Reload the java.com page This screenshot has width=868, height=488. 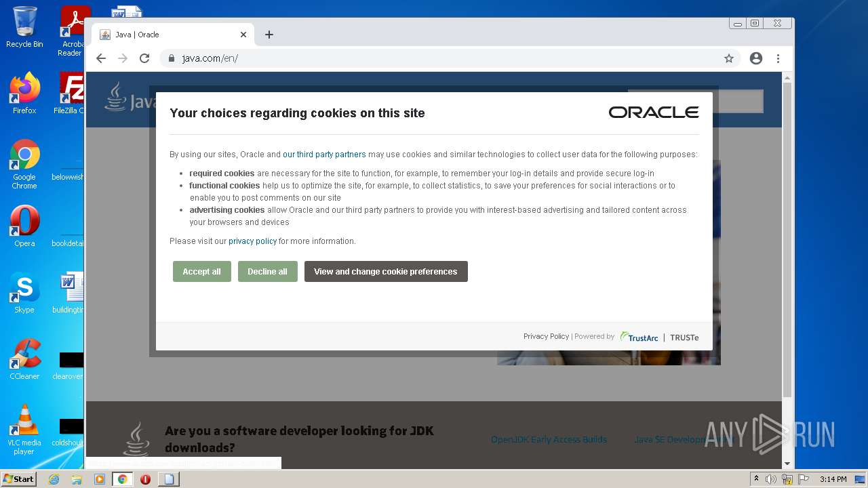[144, 58]
